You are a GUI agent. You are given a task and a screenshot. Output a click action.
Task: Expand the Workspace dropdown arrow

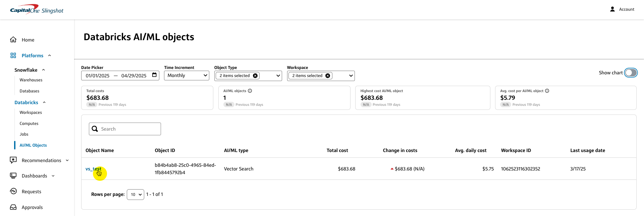point(351,76)
